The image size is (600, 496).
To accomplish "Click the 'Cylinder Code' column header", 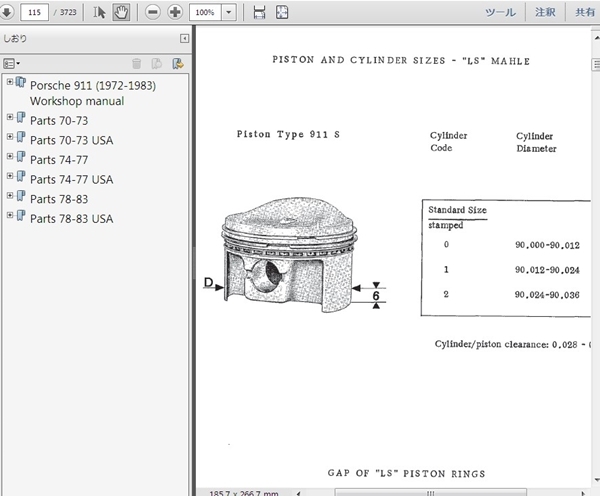I will (x=448, y=142).
